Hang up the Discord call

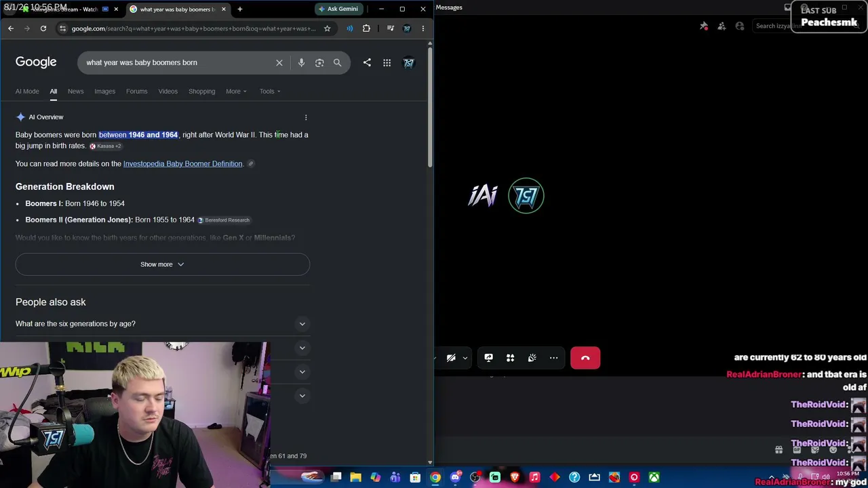[585, 358]
